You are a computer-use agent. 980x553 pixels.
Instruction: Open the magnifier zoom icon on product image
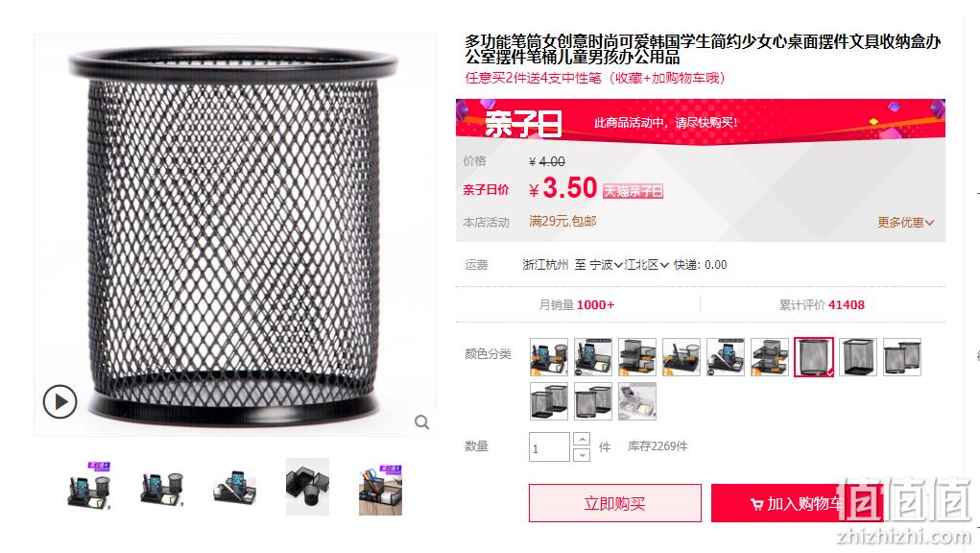(x=422, y=422)
